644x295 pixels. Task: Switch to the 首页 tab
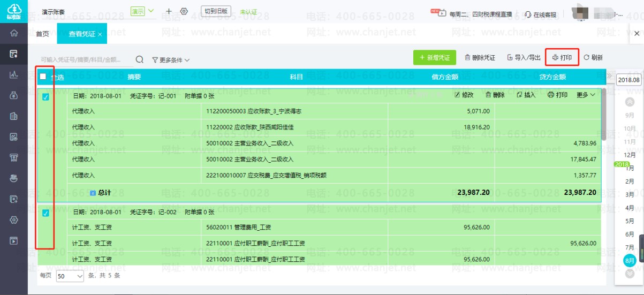[x=42, y=34]
